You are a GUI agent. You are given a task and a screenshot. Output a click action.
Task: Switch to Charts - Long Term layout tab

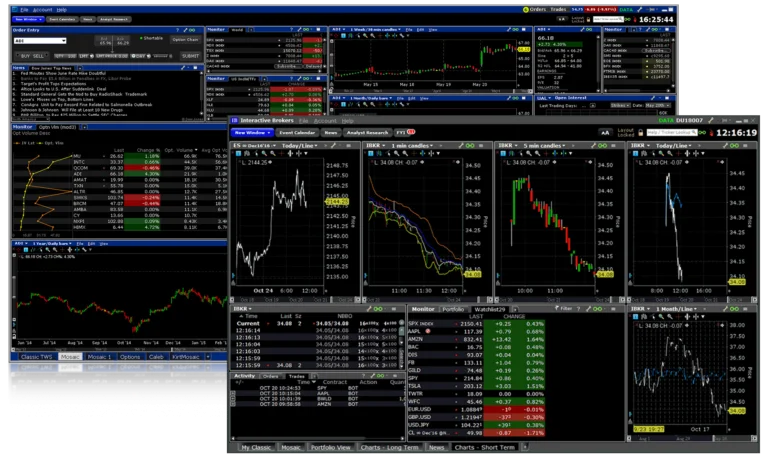(389, 447)
